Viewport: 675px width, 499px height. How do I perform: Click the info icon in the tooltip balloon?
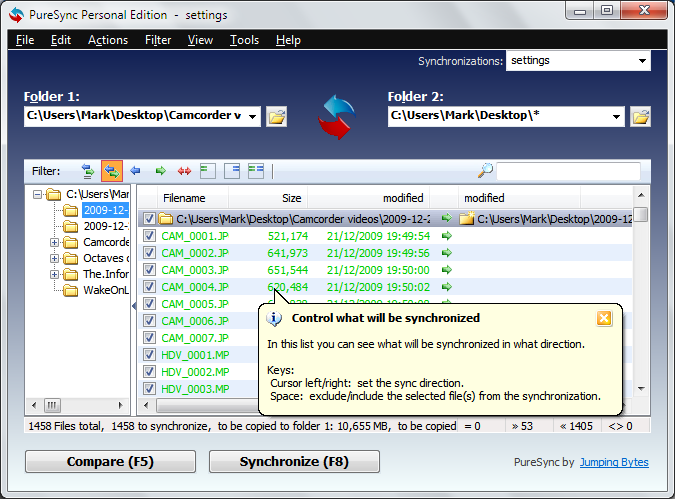[x=274, y=319]
